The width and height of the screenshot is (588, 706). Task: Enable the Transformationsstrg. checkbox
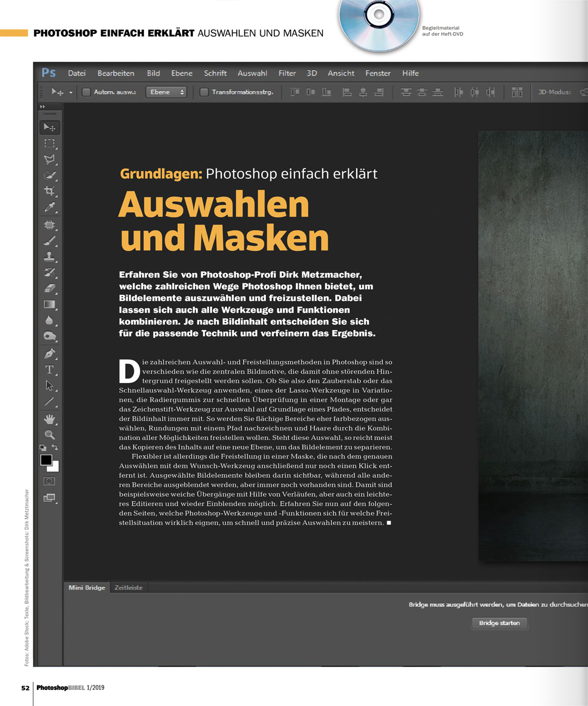(x=204, y=92)
